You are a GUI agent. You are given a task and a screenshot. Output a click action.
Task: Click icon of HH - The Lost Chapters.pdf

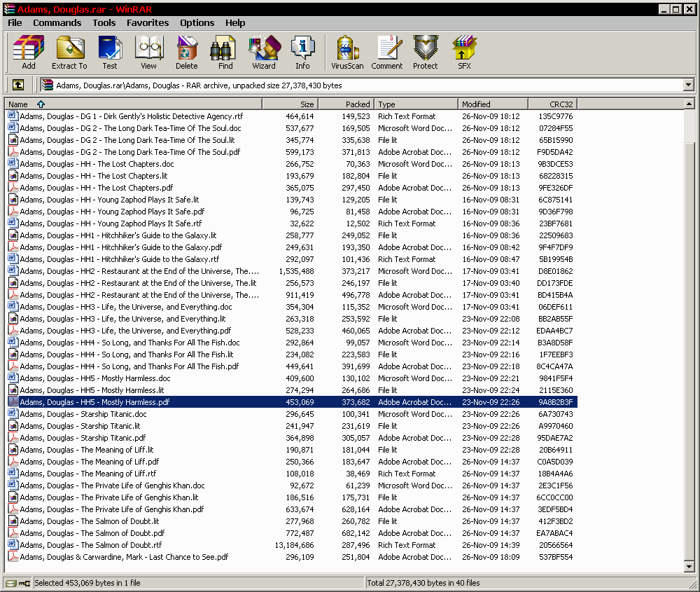click(x=13, y=188)
